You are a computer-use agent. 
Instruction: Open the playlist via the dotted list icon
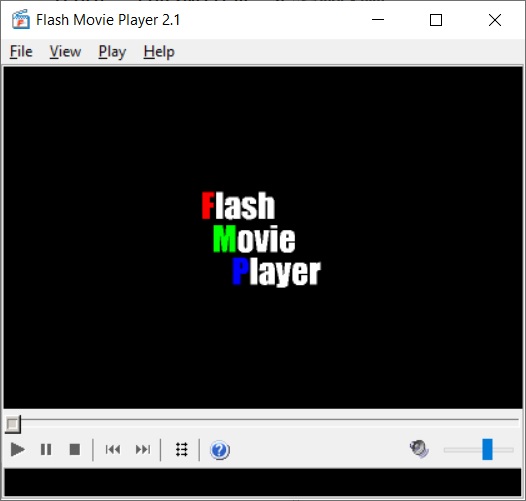[181, 450]
